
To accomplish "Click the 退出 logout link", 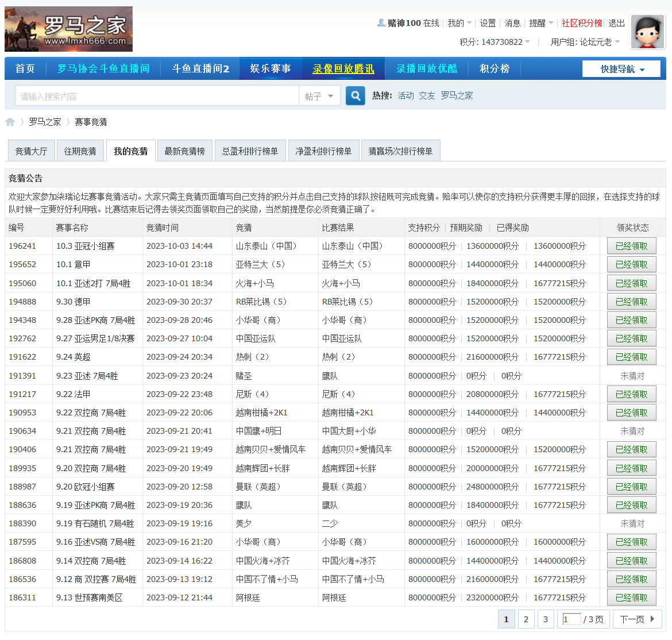I will click(616, 24).
